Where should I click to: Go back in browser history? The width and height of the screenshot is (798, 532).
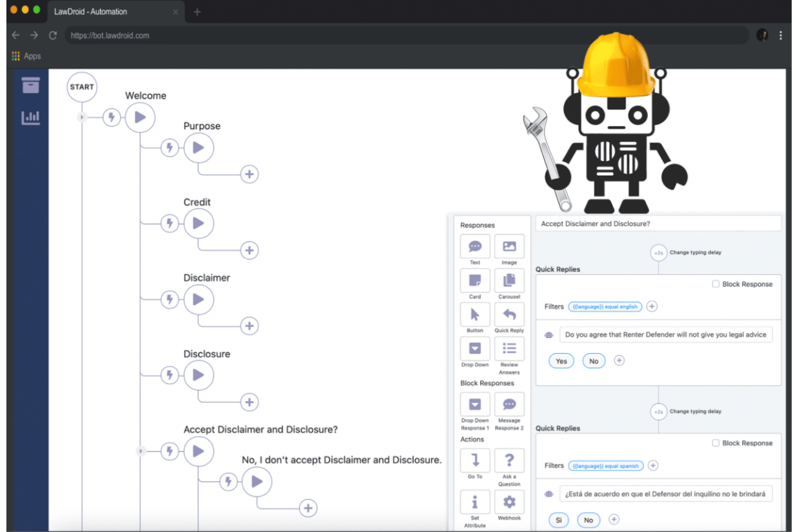[16, 35]
